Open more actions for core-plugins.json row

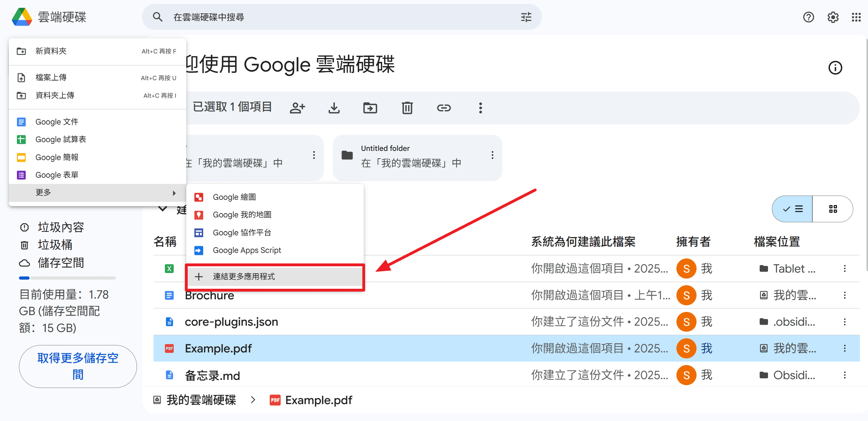tap(845, 322)
